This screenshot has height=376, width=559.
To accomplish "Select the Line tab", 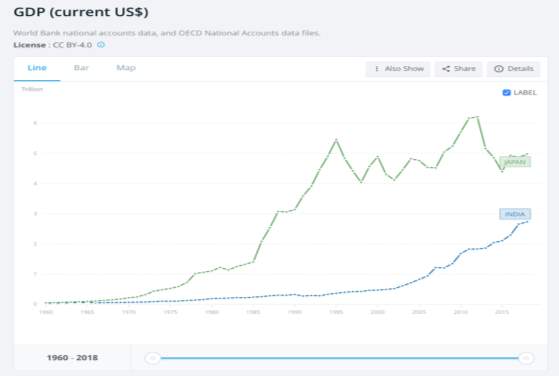I will pyautogui.click(x=37, y=68).
